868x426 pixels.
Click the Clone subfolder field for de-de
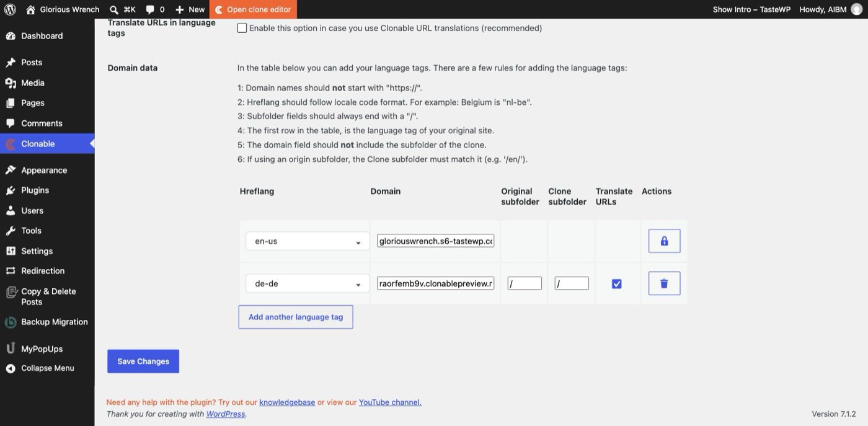tap(572, 283)
